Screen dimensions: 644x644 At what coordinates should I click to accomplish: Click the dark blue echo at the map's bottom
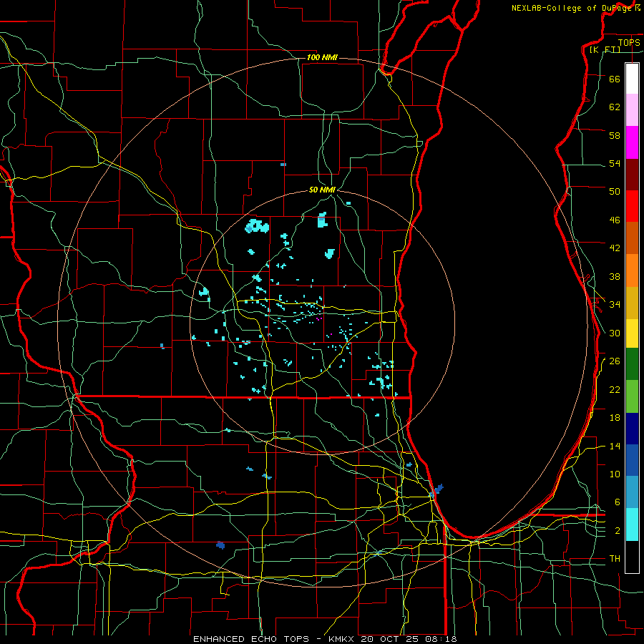point(220,545)
